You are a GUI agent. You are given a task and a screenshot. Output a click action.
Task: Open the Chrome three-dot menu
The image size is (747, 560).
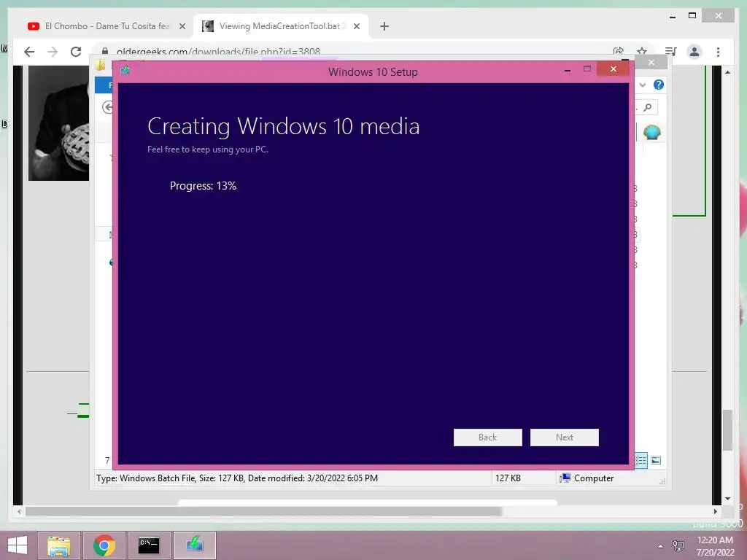click(718, 52)
